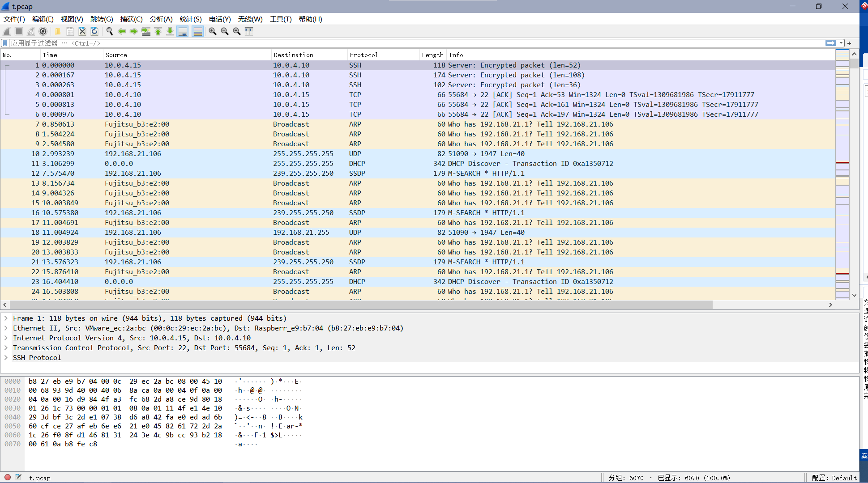The width and height of the screenshot is (868, 483).
Task: Zoom out on main window text
Action: tap(225, 31)
